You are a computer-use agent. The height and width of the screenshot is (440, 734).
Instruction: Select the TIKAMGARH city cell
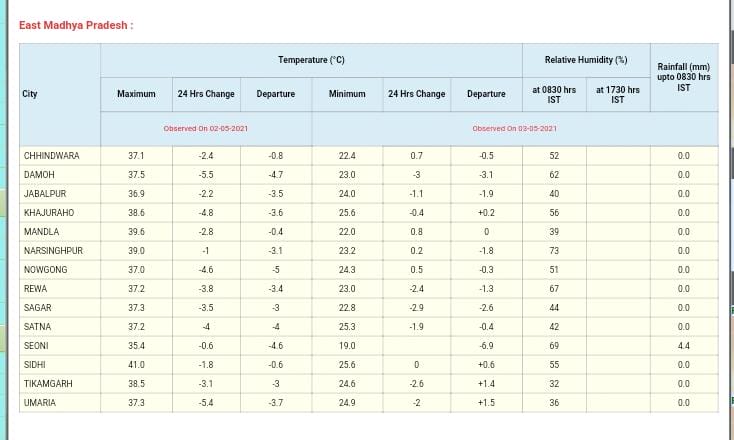pyautogui.click(x=48, y=384)
